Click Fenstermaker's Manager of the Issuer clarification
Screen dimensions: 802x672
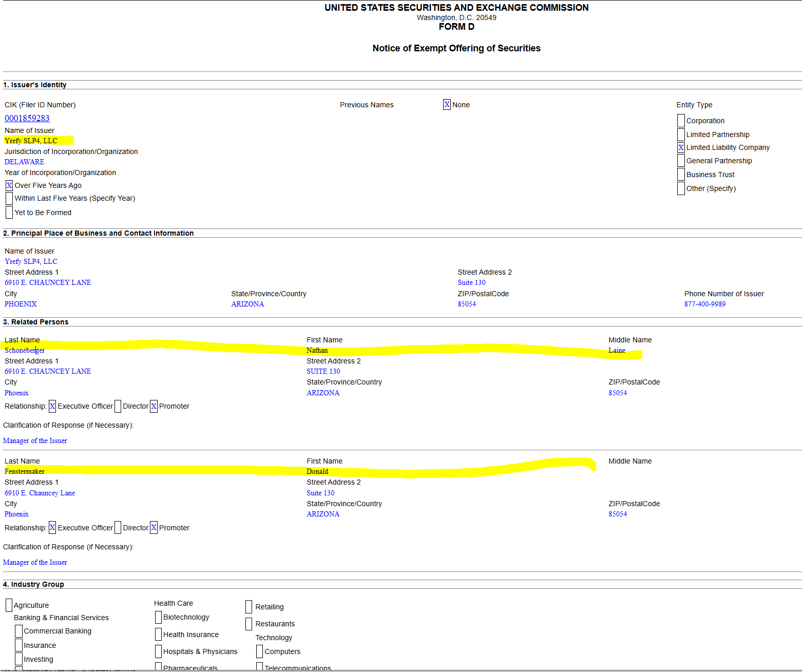[35, 562]
